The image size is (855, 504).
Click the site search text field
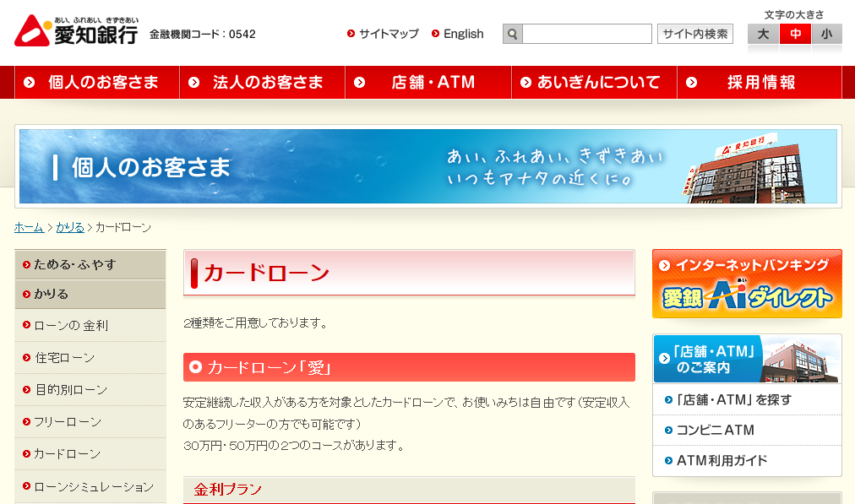click(x=586, y=34)
